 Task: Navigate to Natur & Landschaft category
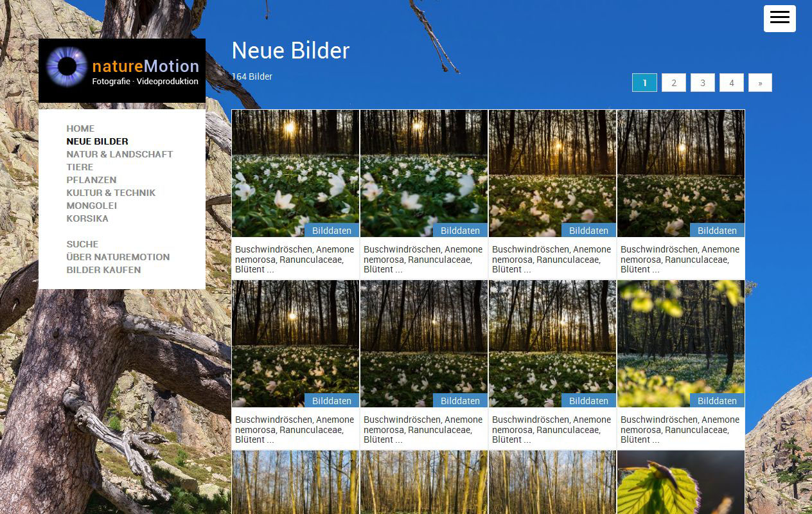tap(119, 154)
